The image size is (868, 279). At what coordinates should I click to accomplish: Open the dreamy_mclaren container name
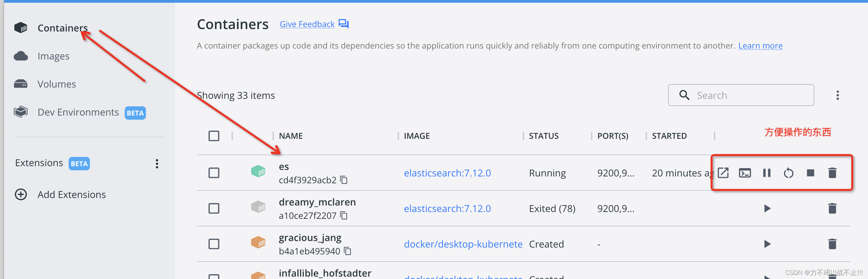317,202
